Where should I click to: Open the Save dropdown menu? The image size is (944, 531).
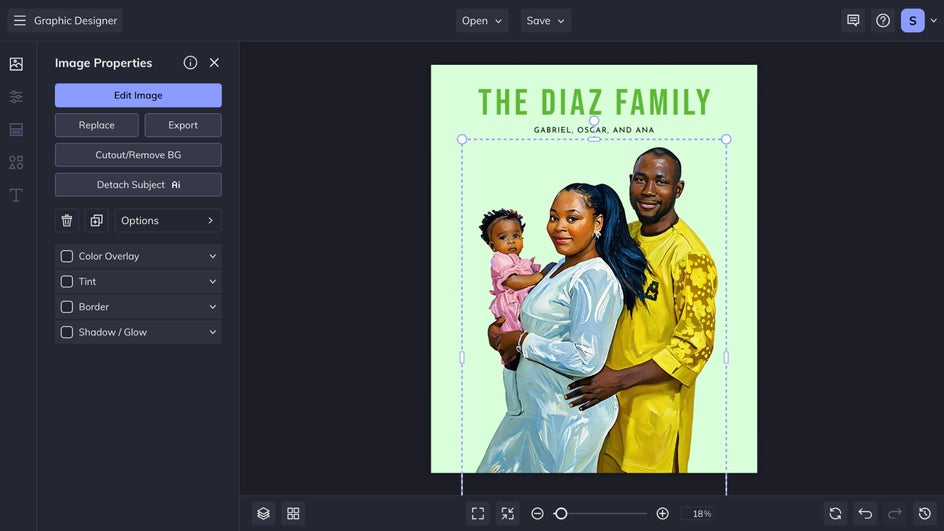point(545,20)
